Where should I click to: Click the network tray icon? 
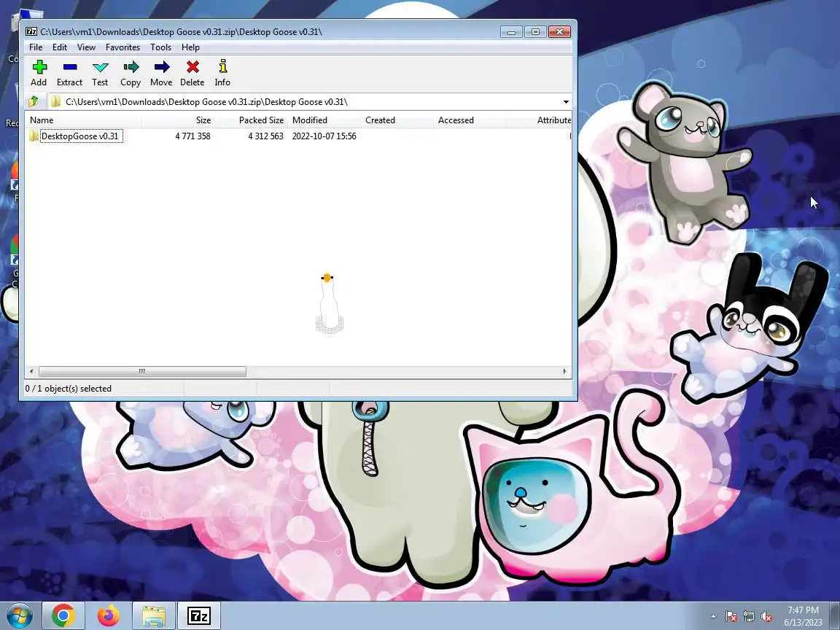coord(749,617)
